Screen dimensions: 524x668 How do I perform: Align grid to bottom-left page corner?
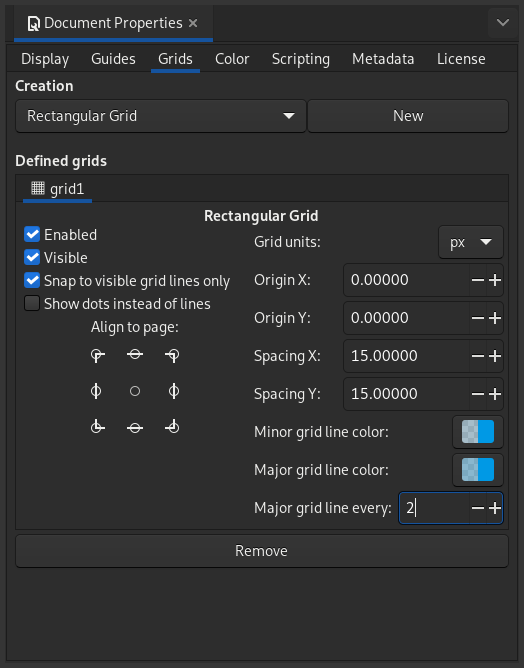tap(98, 427)
